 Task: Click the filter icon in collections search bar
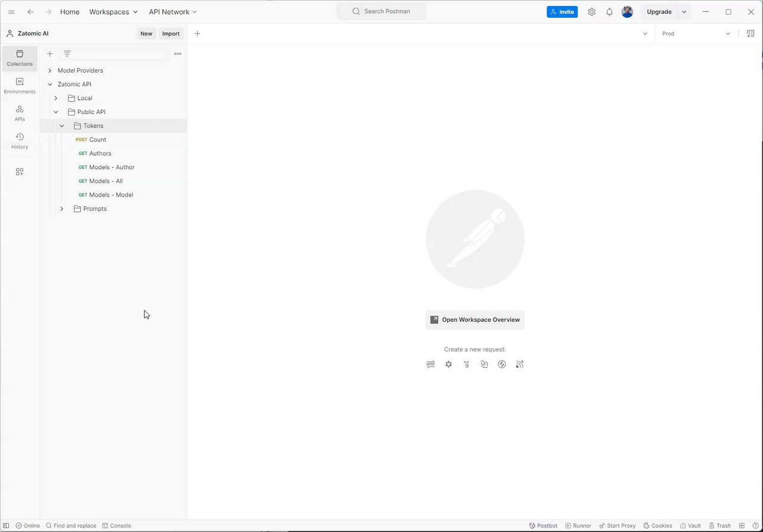coord(67,54)
